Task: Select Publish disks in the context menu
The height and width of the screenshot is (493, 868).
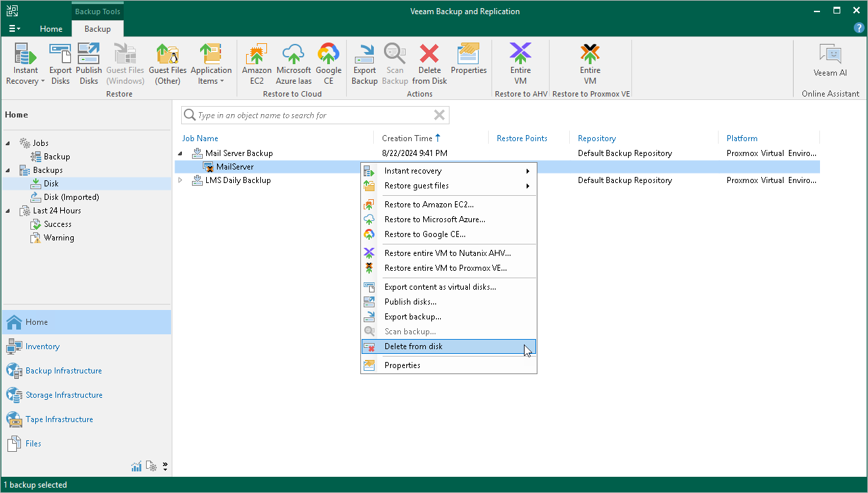Action: [x=449, y=302]
